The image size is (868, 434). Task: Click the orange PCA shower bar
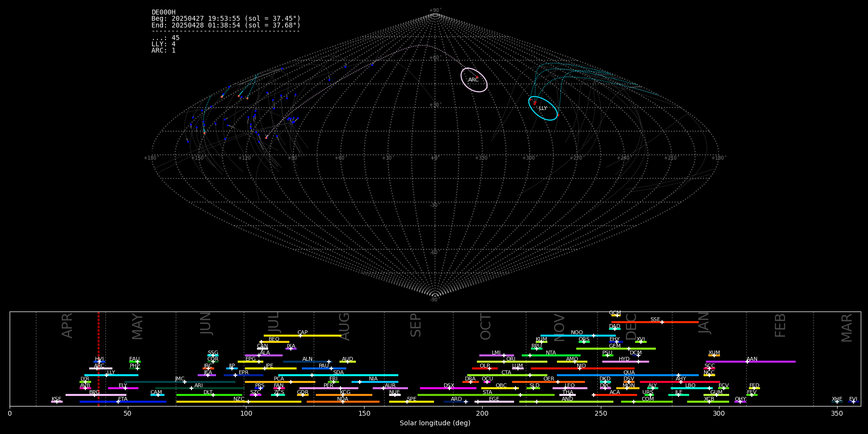coord(280,382)
